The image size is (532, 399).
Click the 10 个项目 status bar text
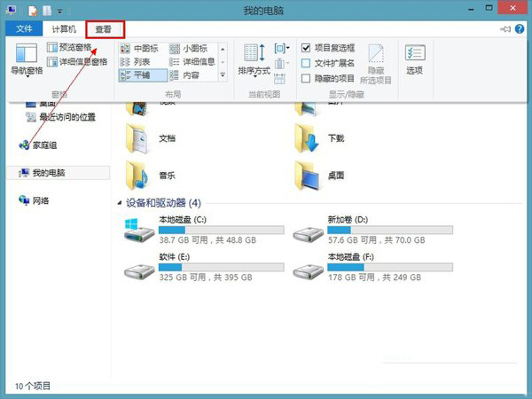(x=33, y=386)
